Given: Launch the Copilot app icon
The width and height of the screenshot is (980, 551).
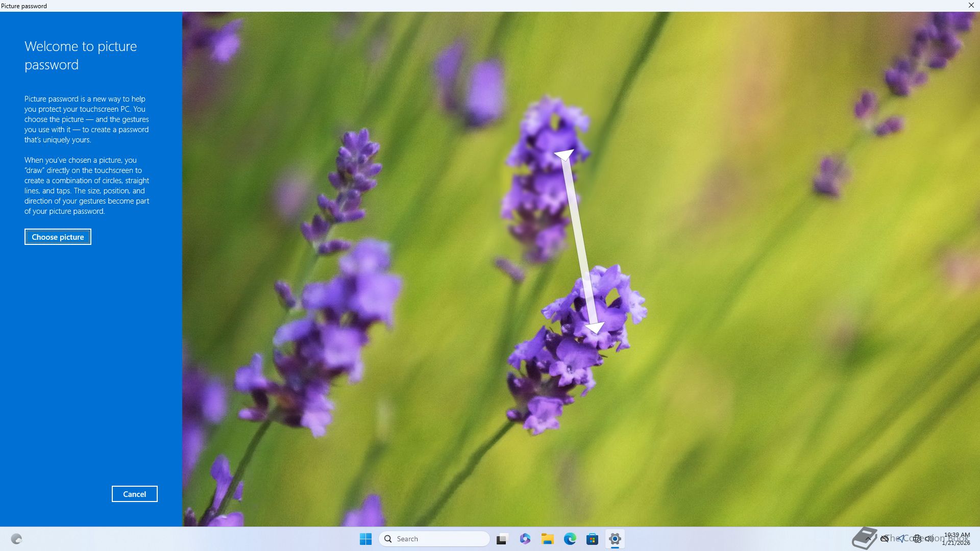Looking at the screenshot, I should click(525, 539).
